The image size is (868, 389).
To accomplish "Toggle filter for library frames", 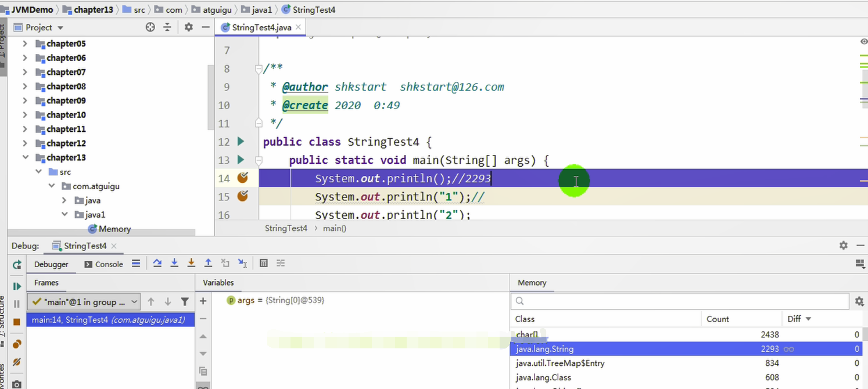I will pyautogui.click(x=185, y=302).
